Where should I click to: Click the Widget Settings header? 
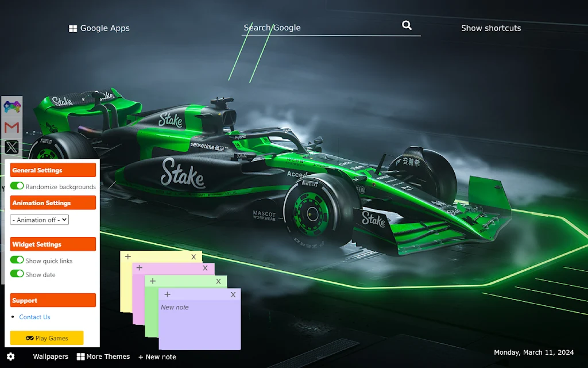(53, 244)
